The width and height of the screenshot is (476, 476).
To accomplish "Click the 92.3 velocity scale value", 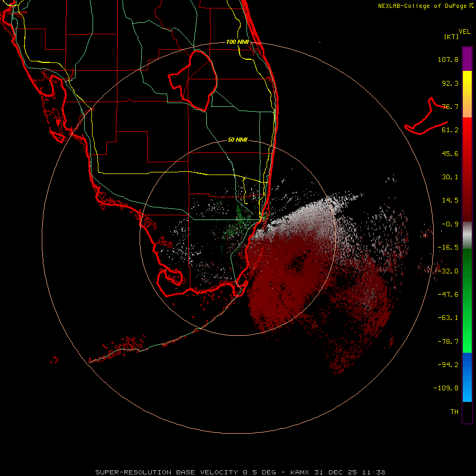I will 450,83.
